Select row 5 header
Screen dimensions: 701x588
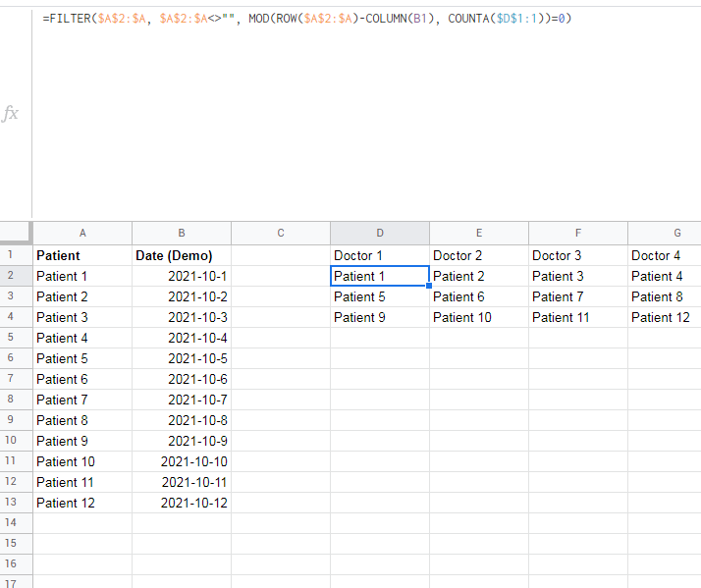click(x=16, y=338)
